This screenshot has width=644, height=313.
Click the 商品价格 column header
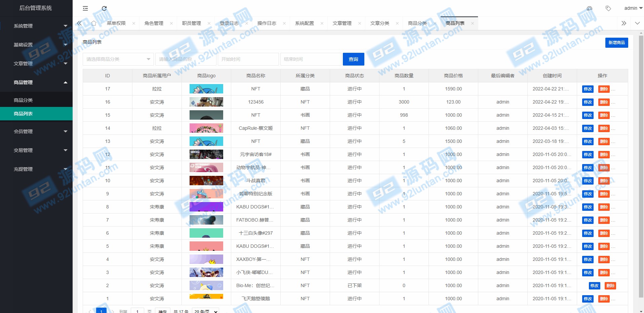[453, 76]
